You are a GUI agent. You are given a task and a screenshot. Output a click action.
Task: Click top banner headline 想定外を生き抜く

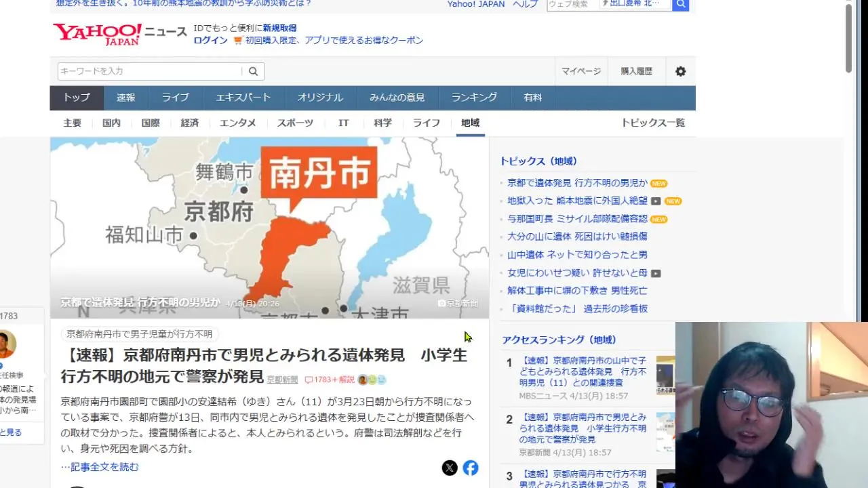tap(183, 3)
